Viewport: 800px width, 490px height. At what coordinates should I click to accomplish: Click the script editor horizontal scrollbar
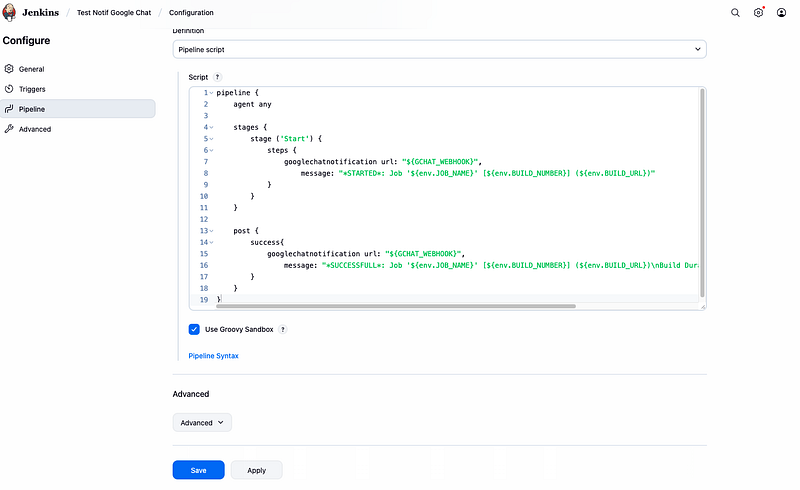pyautogui.click(x=396, y=306)
